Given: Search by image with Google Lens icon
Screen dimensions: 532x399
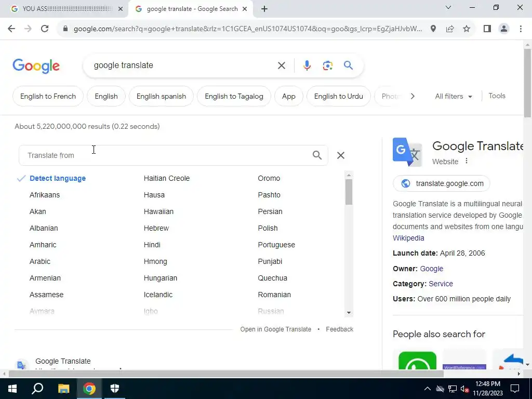Looking at the screenshot, I should tap(327, 65).
